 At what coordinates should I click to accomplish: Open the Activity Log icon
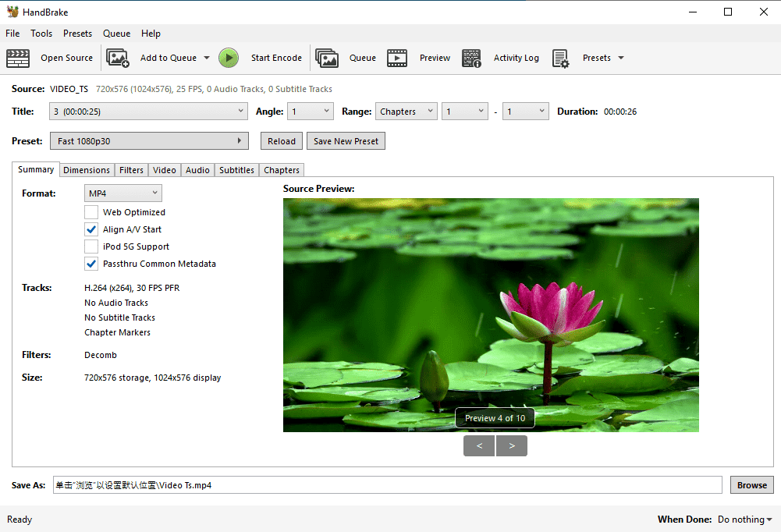click(471, 58)
